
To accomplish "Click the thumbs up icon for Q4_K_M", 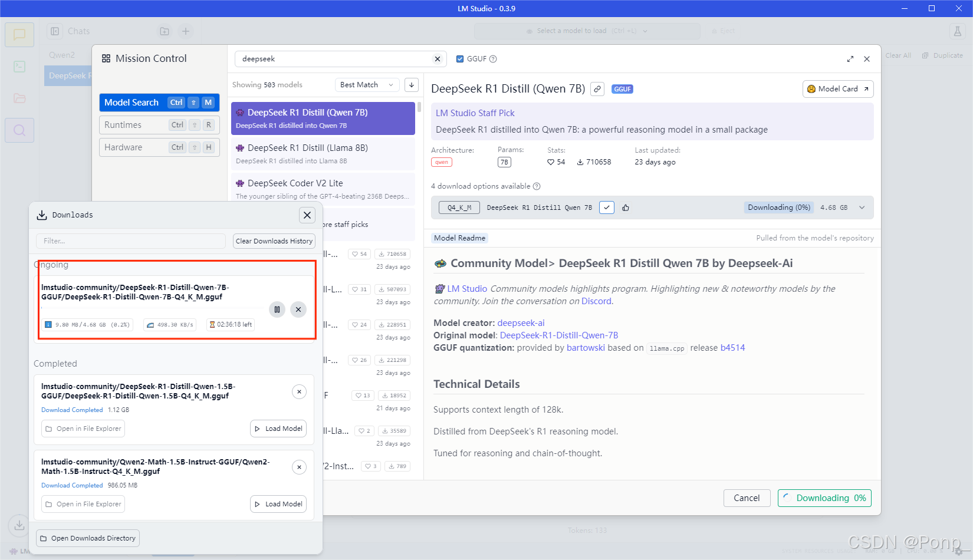I will tap(626, 207).
